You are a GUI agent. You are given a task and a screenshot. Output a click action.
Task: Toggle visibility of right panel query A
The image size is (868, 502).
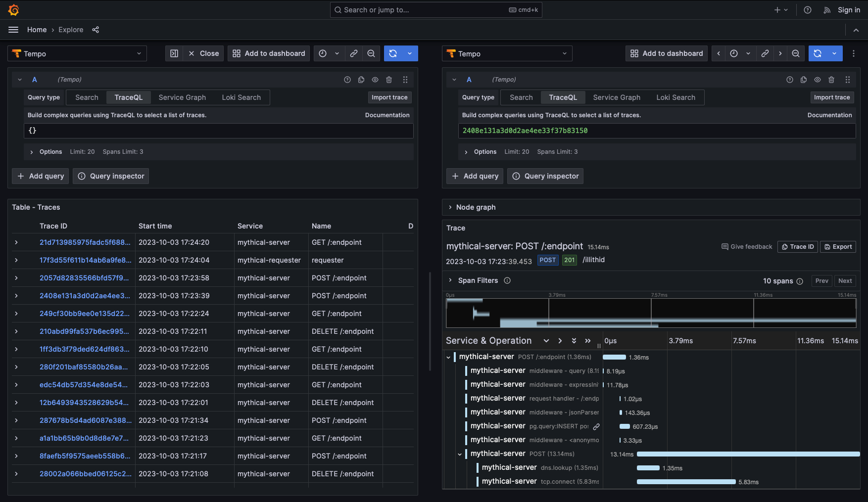coord(817,79)
